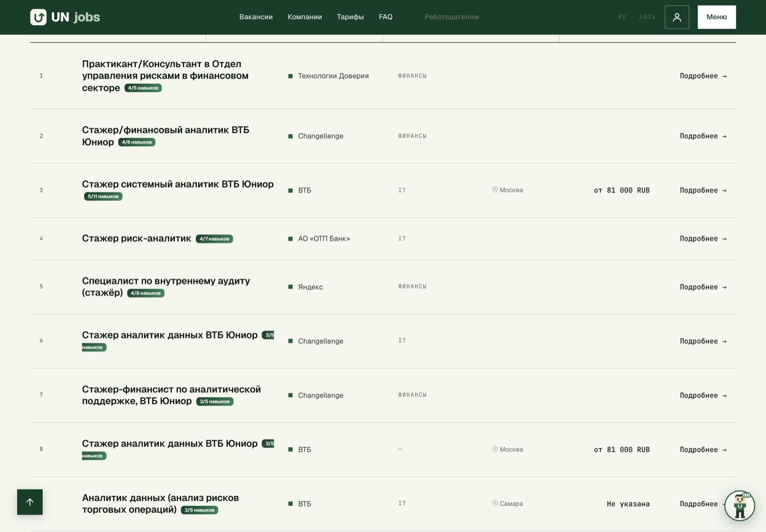Click Подробнее for Стажер системный аналитик

(703, 190)
